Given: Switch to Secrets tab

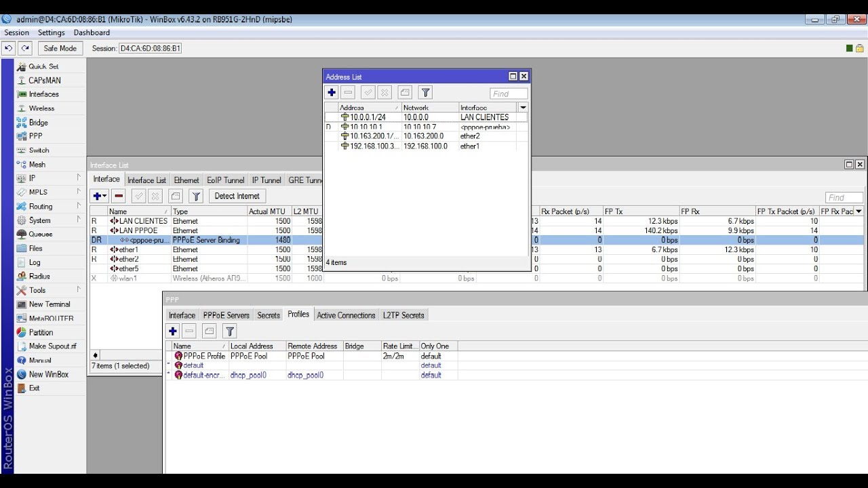Looking at the screenshot, I should (x=269, y=315).
